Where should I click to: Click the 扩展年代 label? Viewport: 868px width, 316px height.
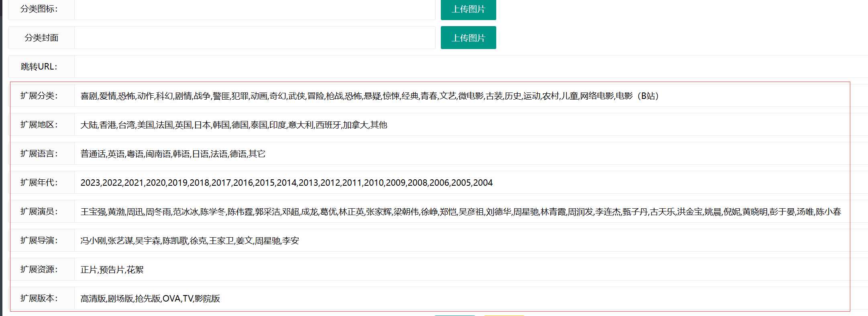(39, 183)
